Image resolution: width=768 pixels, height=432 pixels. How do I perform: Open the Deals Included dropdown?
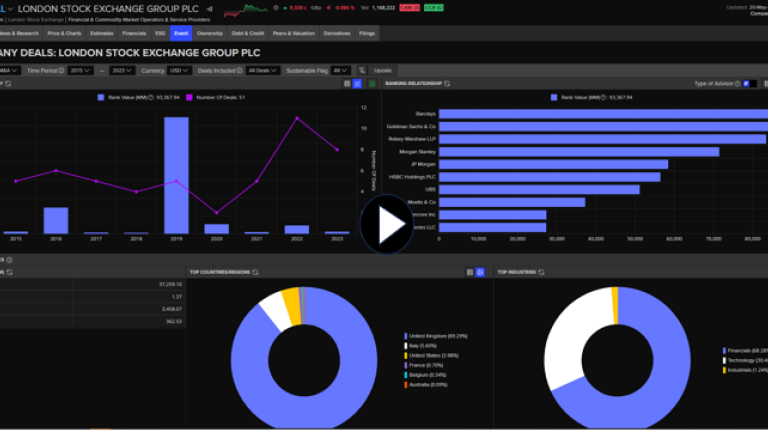tap(260, 70)
